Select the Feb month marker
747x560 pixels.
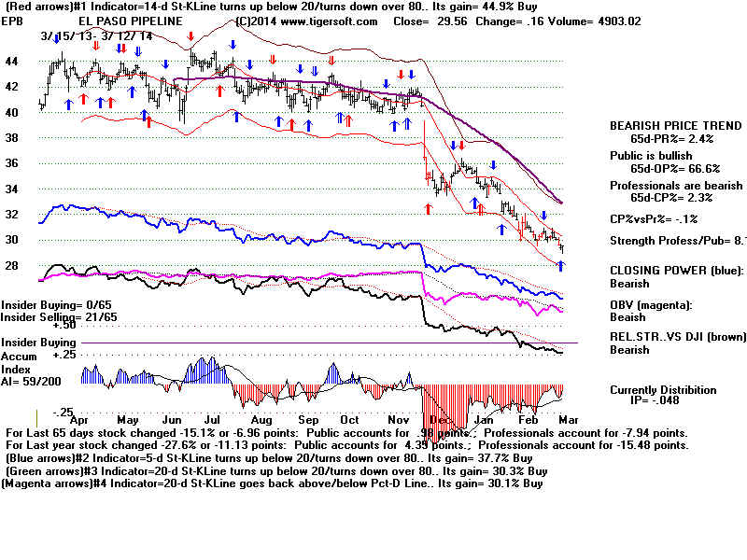click(x=529, y=420)
